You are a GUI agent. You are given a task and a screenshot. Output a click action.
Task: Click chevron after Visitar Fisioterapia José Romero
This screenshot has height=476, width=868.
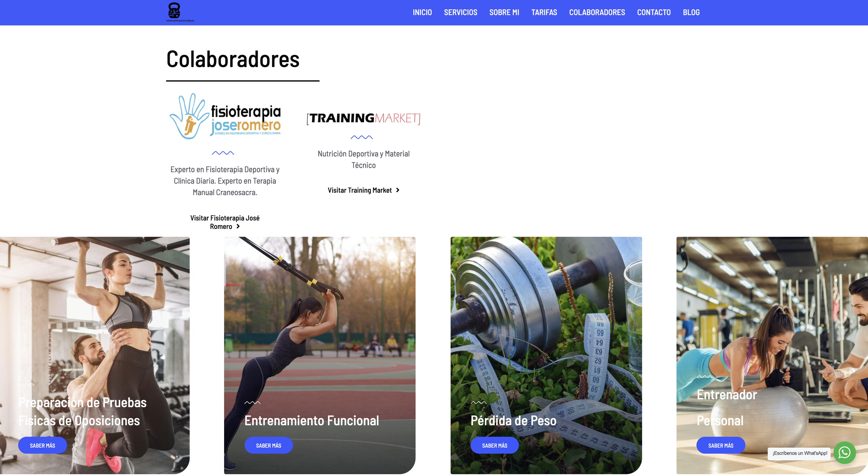coord(238,227)
